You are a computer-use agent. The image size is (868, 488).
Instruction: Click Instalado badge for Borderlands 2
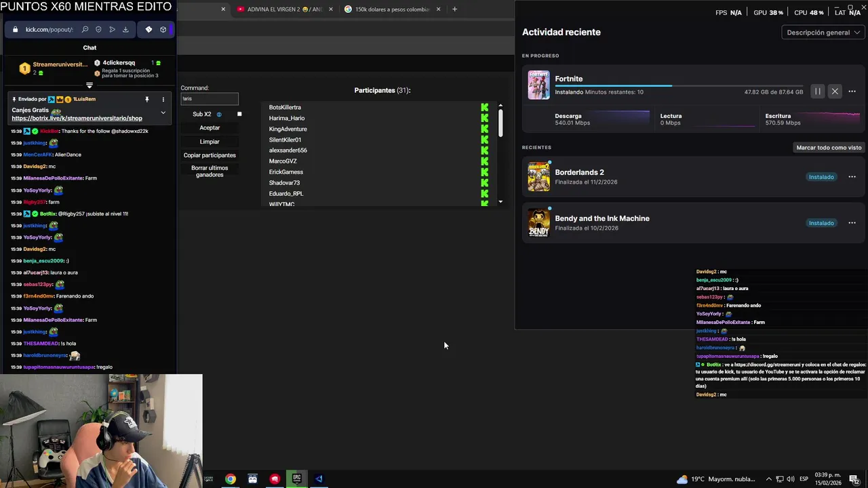821,177
